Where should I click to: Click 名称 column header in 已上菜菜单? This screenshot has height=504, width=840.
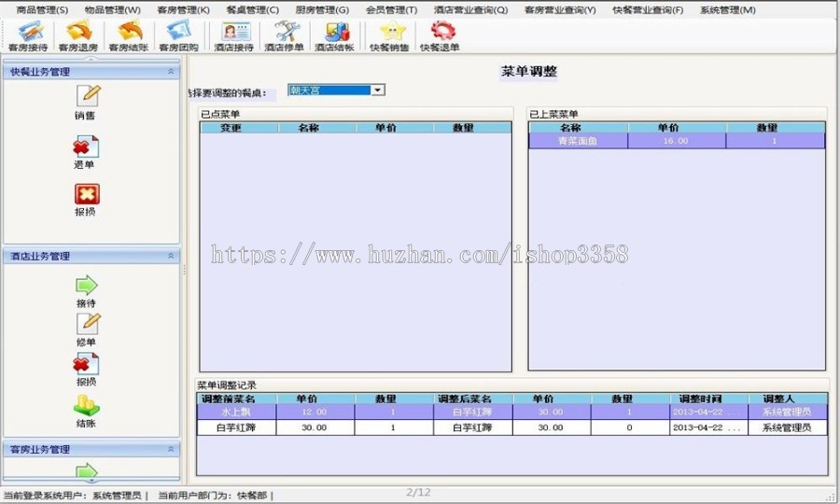pos(579,128)
